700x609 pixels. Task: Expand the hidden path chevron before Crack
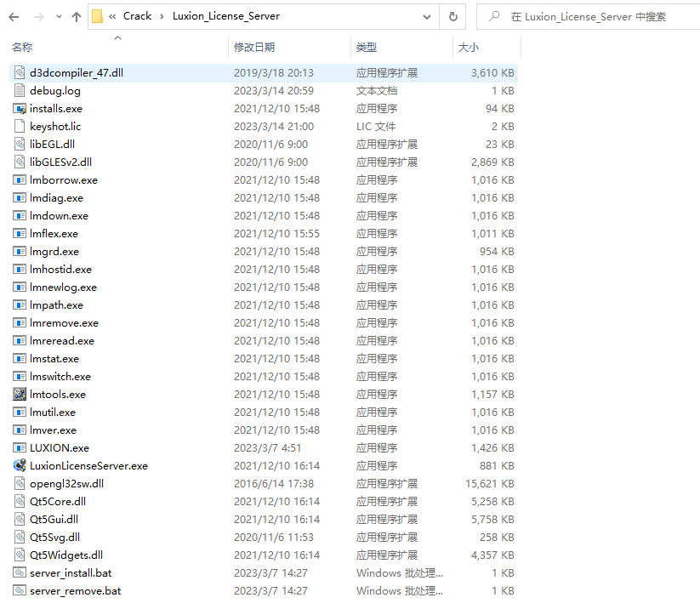[112, 16]
